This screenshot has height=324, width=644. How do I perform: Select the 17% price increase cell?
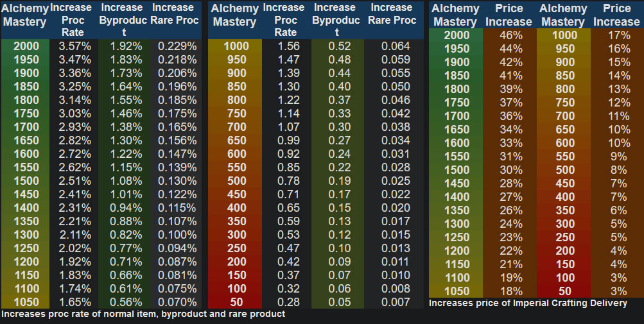click(618, 35)
